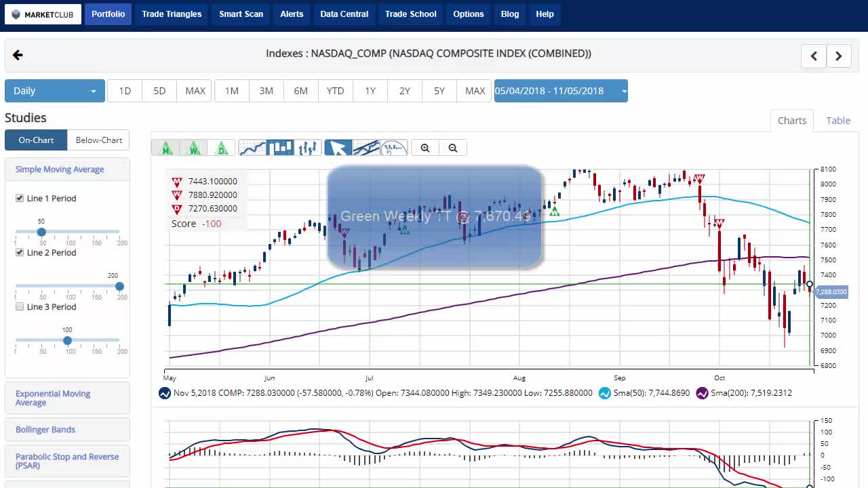Image resolution: width=868 pixels, height=488 pixels.
Task: Select the On-Chart studies toggle
Action: 36,140
